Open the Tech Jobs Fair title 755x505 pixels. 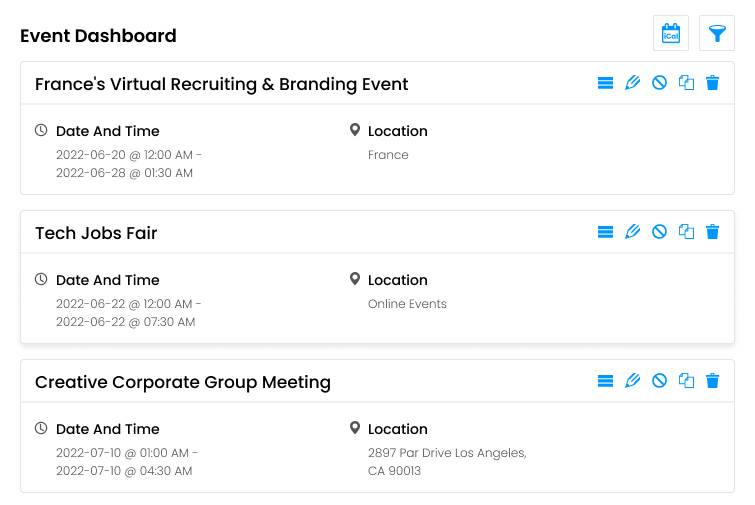(x=96, y=233)
